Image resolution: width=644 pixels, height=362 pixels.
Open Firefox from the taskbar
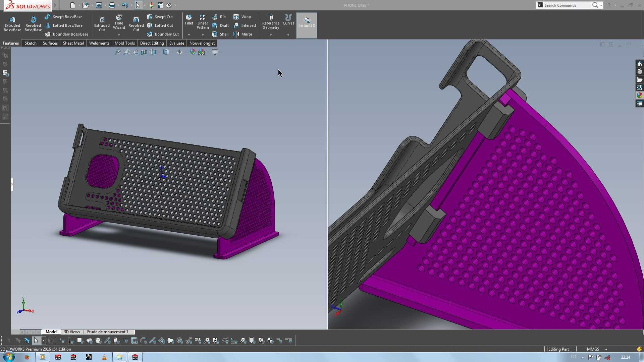(27, 357)
